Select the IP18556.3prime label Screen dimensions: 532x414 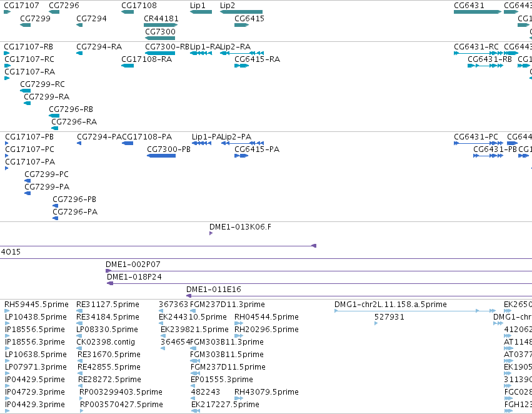click(x=35, y=341)
